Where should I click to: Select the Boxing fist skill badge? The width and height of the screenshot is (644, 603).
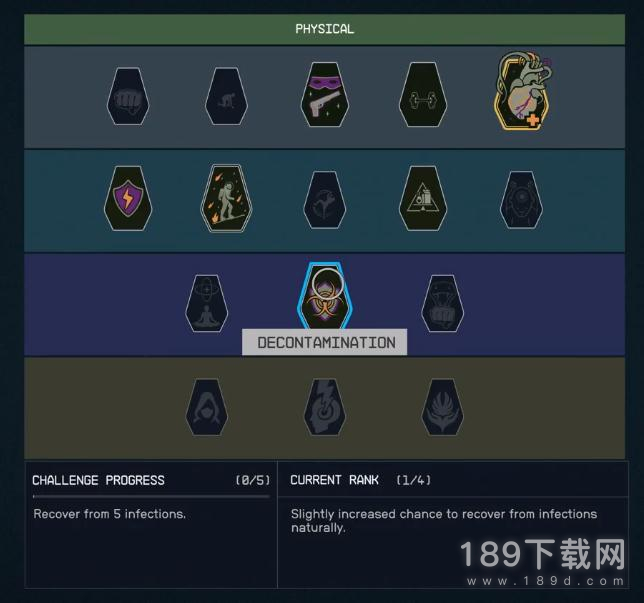128,97
